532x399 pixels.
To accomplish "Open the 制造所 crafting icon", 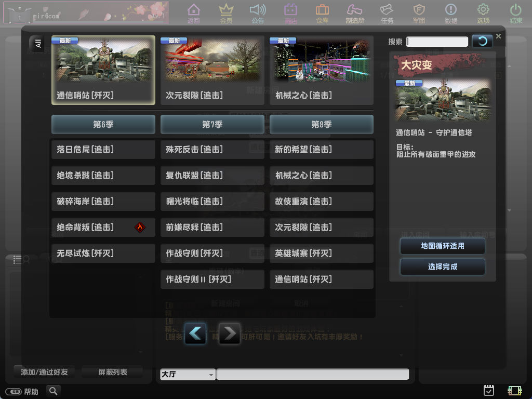I will coord(355,13).
